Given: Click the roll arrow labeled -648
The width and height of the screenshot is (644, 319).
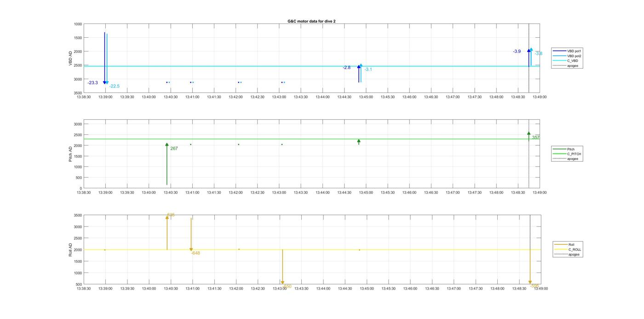Looking at the screenshot, I should [191, 235].
